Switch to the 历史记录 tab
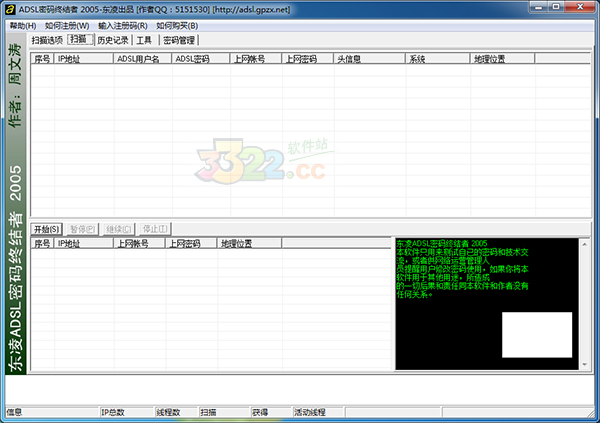Image resolution: width=600 pixels, height=423 pixels. coord(113,40)
